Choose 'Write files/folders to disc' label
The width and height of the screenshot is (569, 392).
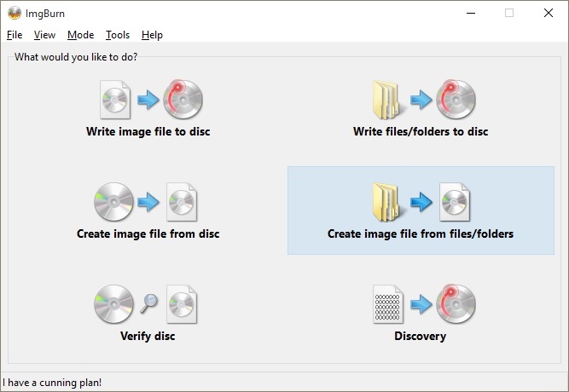pos(421,131)
